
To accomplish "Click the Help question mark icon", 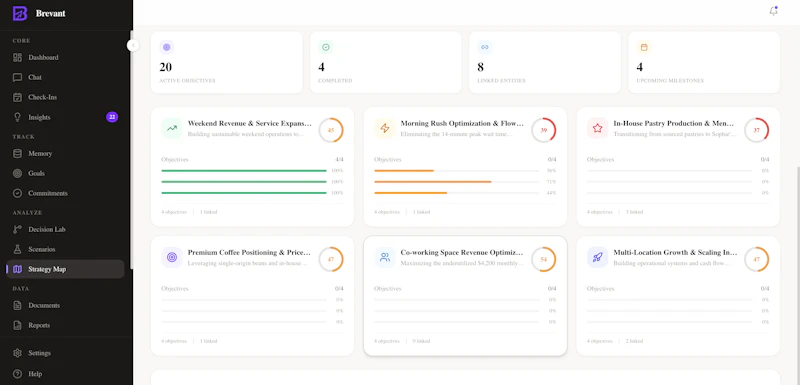I will click(x=17, y=374).
